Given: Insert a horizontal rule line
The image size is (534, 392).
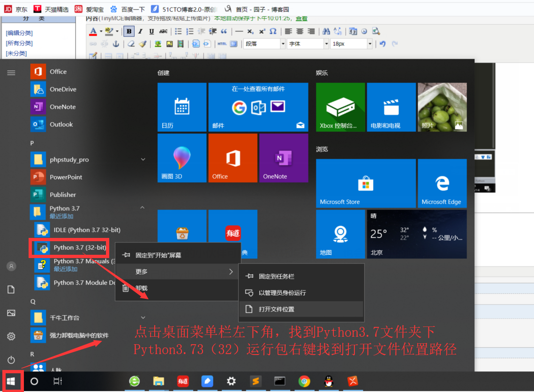Looking at the screenshot, I should coord(239,31).
